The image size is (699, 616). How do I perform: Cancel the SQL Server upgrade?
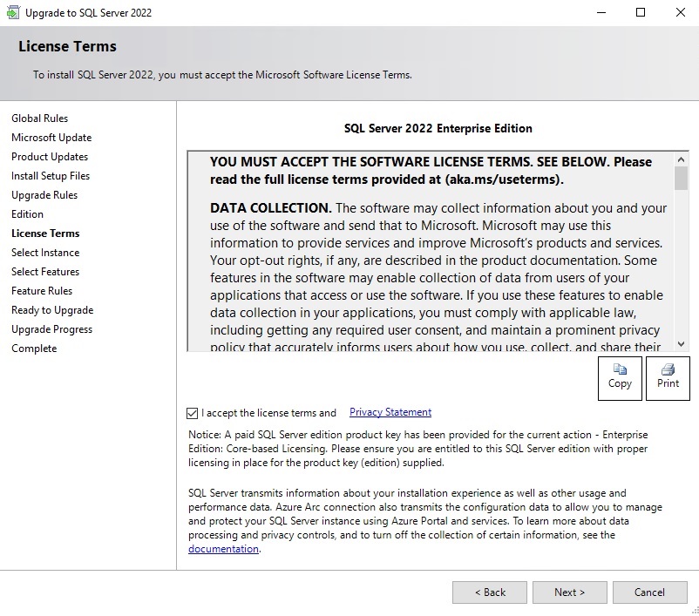[649, 592]
